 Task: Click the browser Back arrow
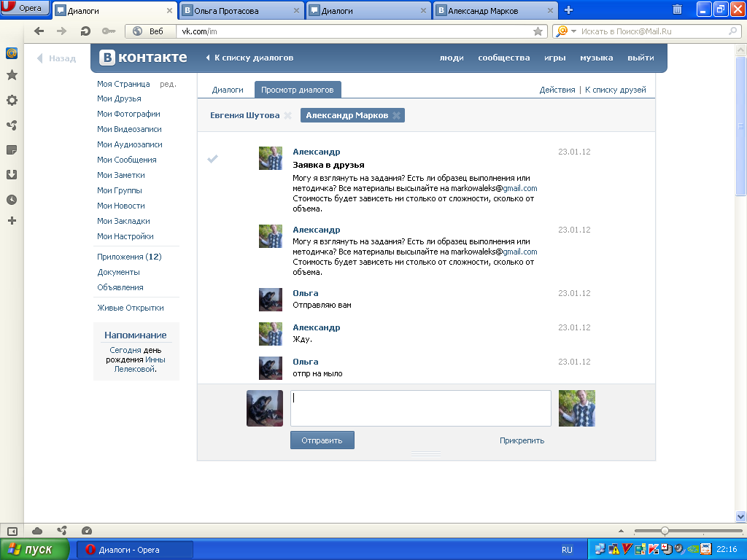coord(39,31)
